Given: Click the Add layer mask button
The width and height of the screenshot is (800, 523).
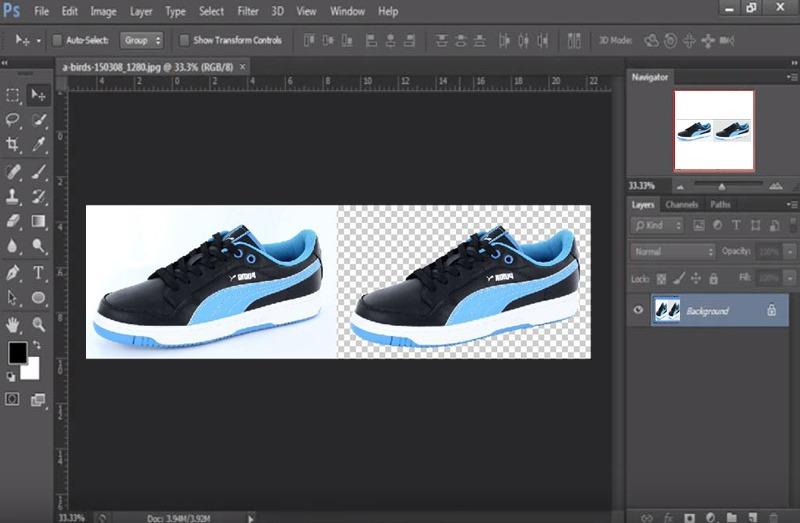Looking at the screenshot, I should (x=689, y=517).
